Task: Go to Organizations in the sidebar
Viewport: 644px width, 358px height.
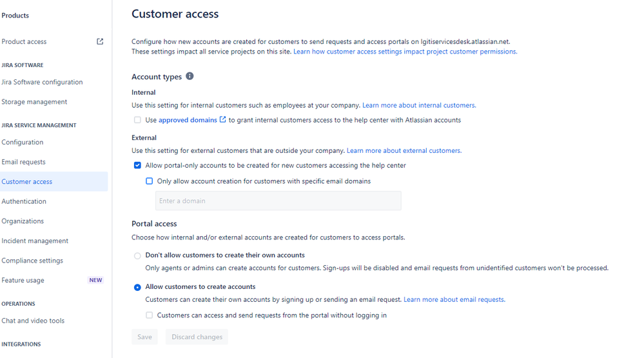Action: tap(23, 221)
